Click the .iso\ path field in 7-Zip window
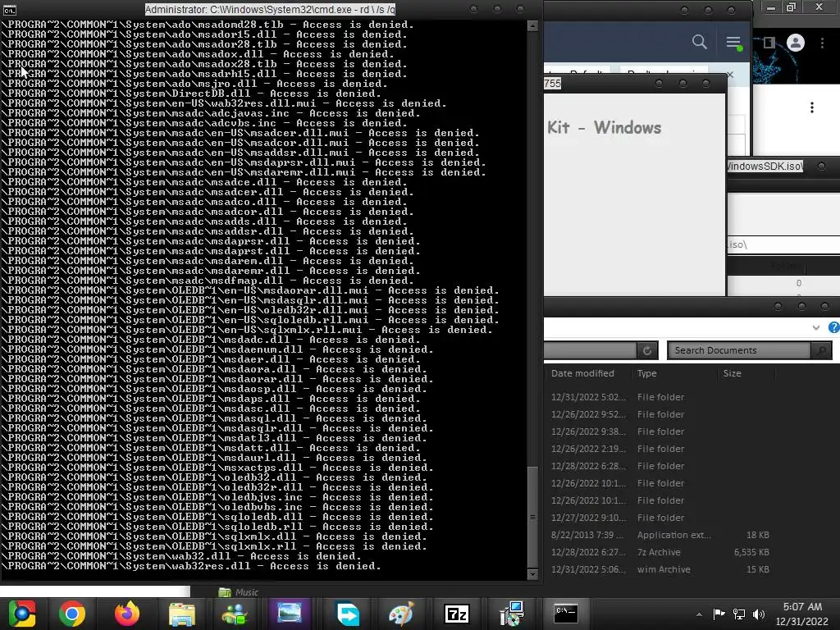The image size is (840, 630). [x=783, y=244]
